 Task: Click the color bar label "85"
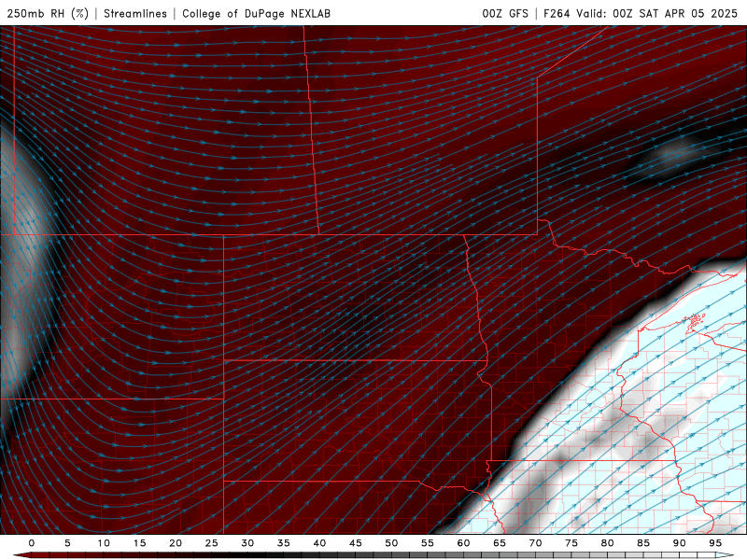point(643,543)
